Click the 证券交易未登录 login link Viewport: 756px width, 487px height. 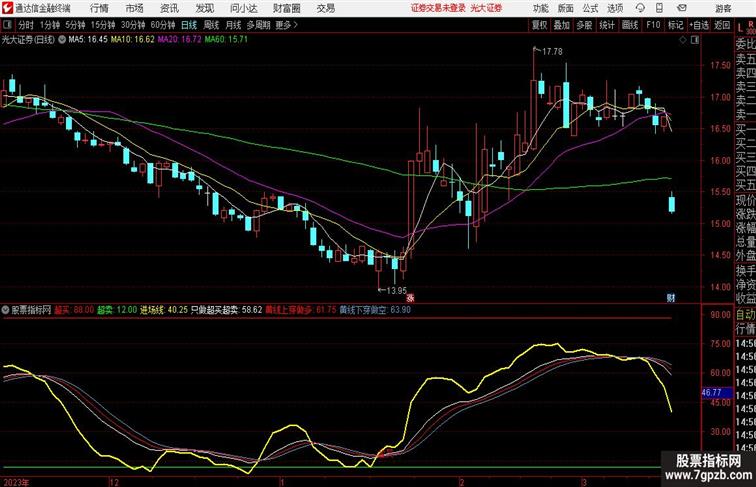[x=438, y=8]
